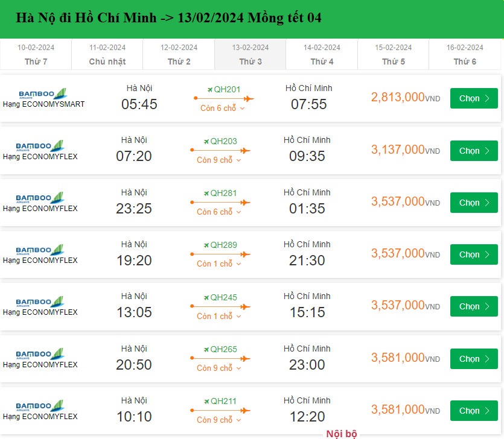Expand seat details showing Còn 6 chỗ for QH201
The width and height of the screenshot is (504, 439).
[x=223, y=108]
